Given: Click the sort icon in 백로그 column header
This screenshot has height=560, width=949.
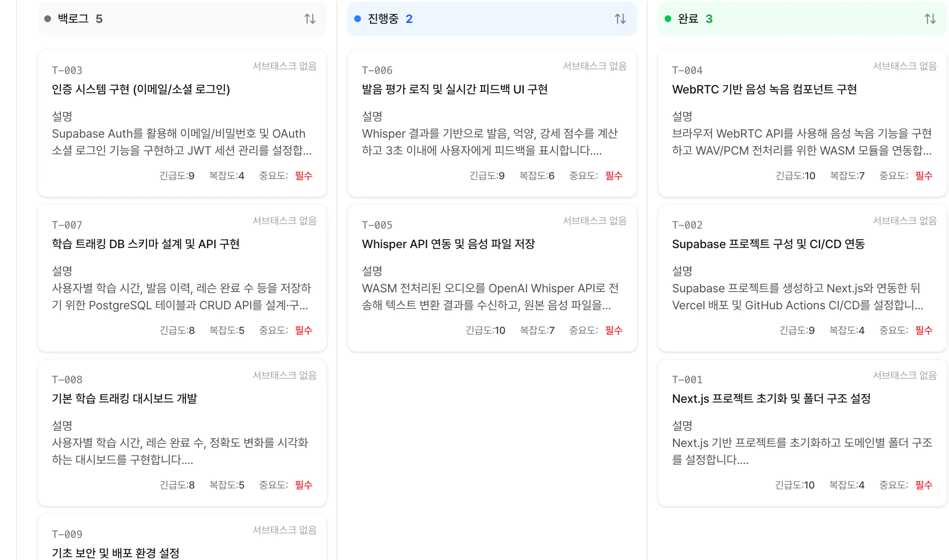Looking at the screenshot, I should coord(310,19).
